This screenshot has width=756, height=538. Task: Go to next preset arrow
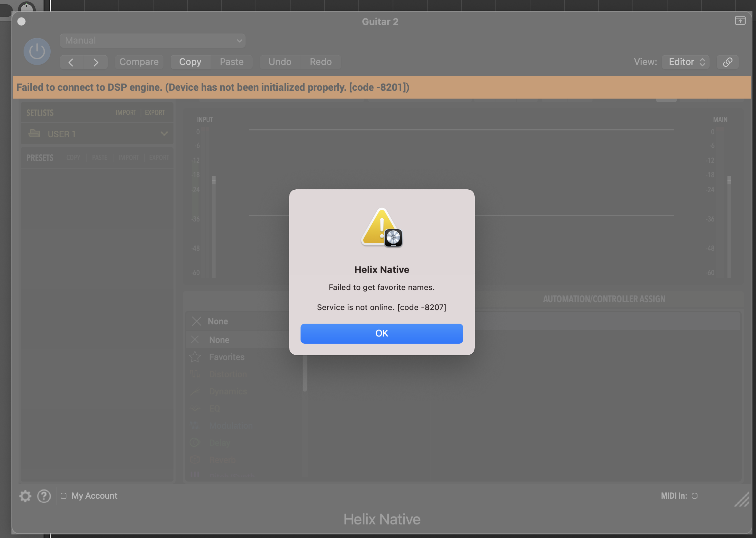pos(96,62)
